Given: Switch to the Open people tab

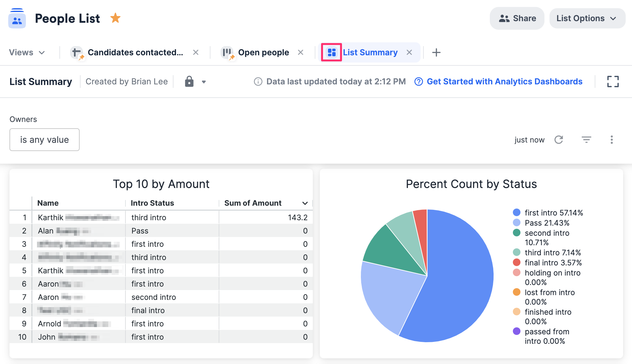Looking at the screenshot, I should 264,52.
